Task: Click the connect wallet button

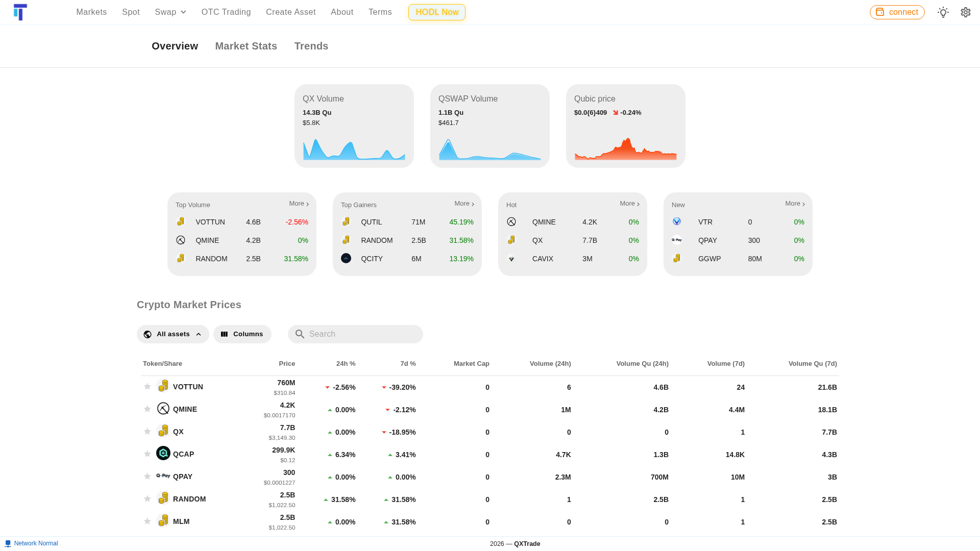Action: point(897,12)
